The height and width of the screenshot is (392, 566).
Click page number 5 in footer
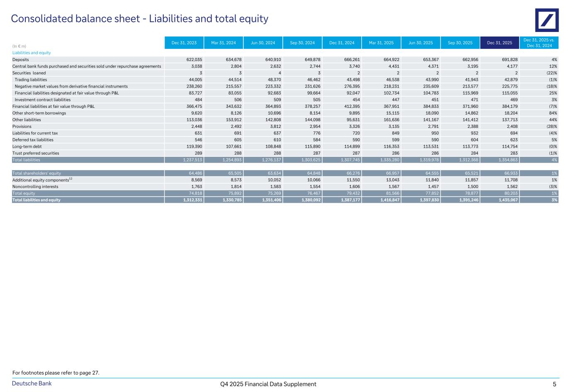554,384
